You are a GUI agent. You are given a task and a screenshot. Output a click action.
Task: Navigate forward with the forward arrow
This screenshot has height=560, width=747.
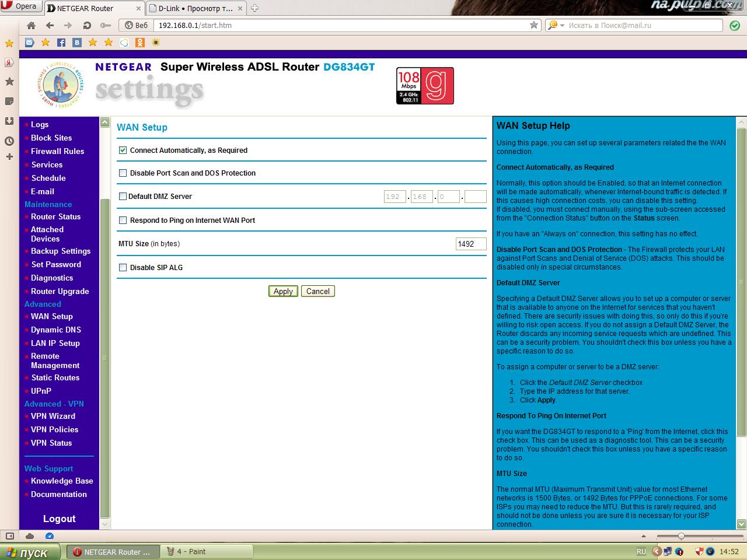pos(68,26)
